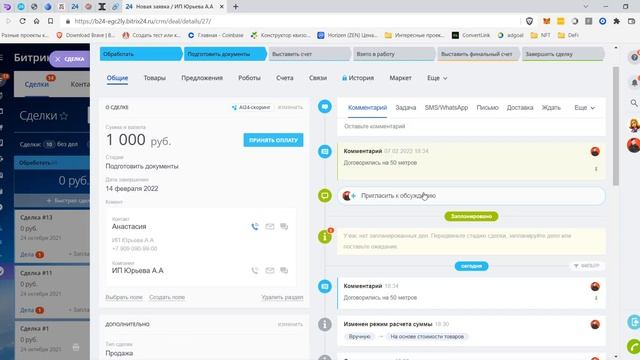Go to browser home page icon

coord(36,21)
